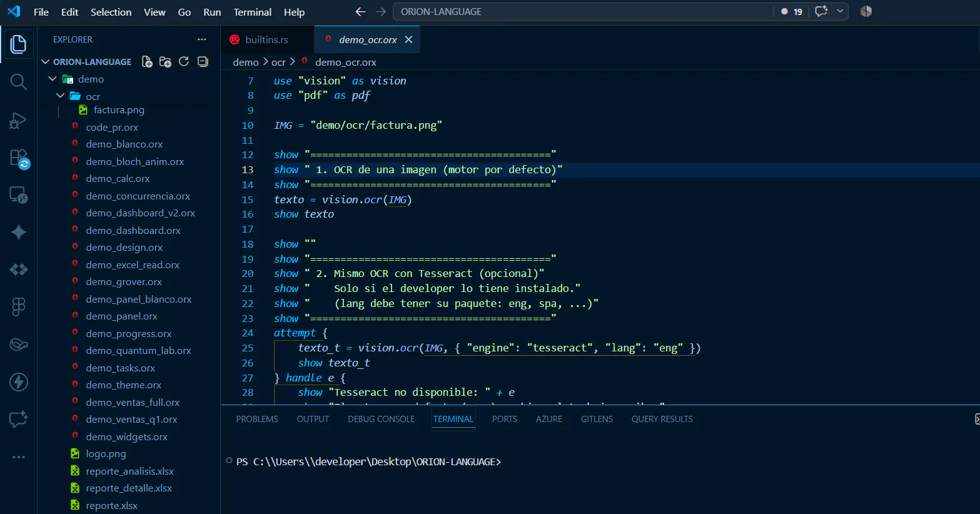980x514 pixels.
Task: Open the Help menu
Action: pyautogui.click(x=294, y=12)
